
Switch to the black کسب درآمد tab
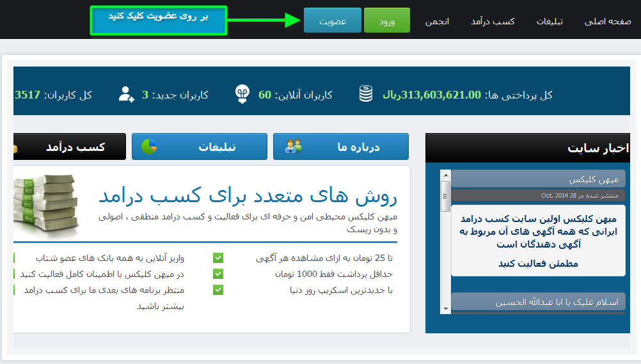(70, 147)
